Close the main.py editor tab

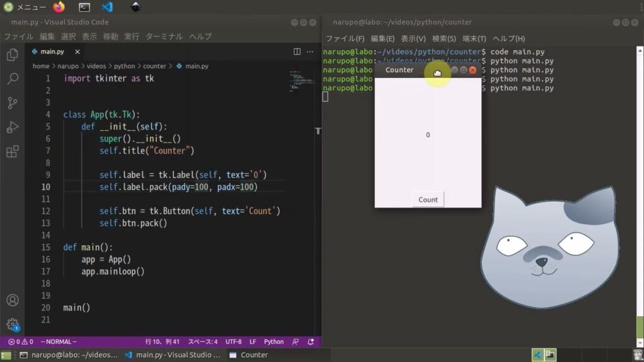click(x=77, y=52)
